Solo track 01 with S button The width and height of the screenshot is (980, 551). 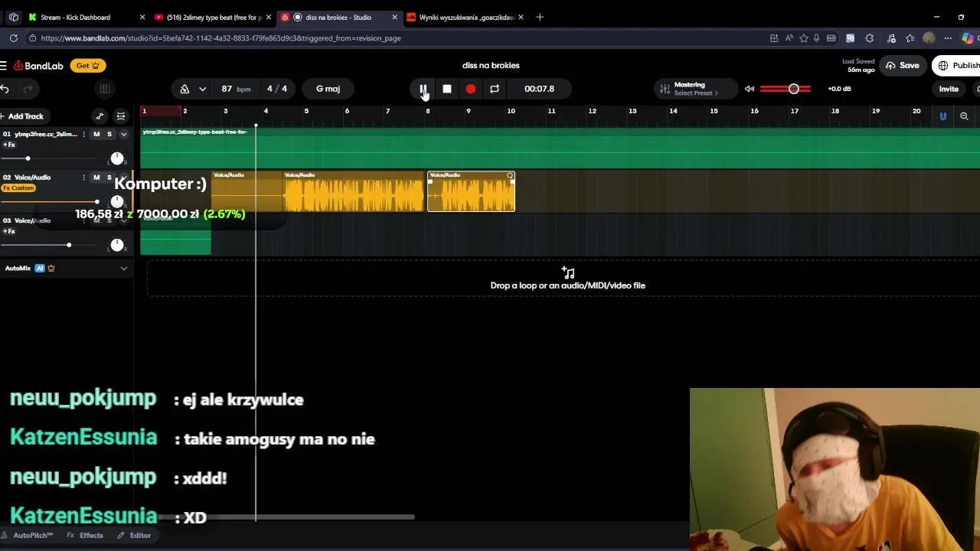[x=109, y=135]
